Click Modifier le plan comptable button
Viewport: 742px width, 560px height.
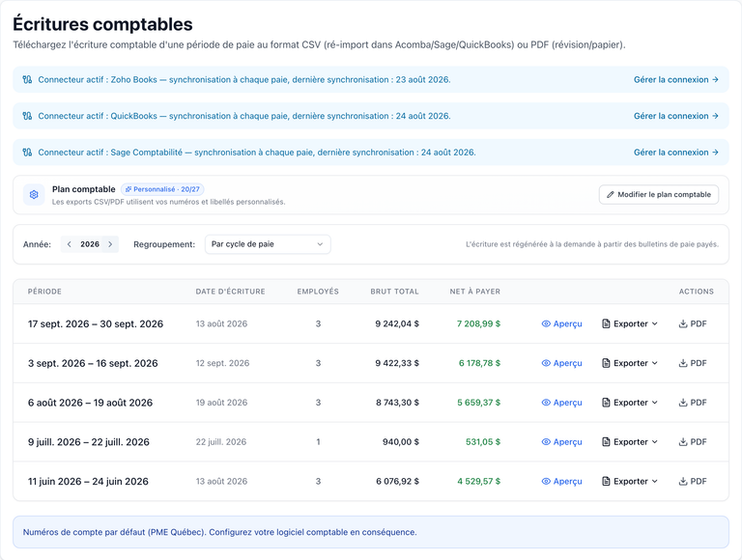[x=659, y=194]
